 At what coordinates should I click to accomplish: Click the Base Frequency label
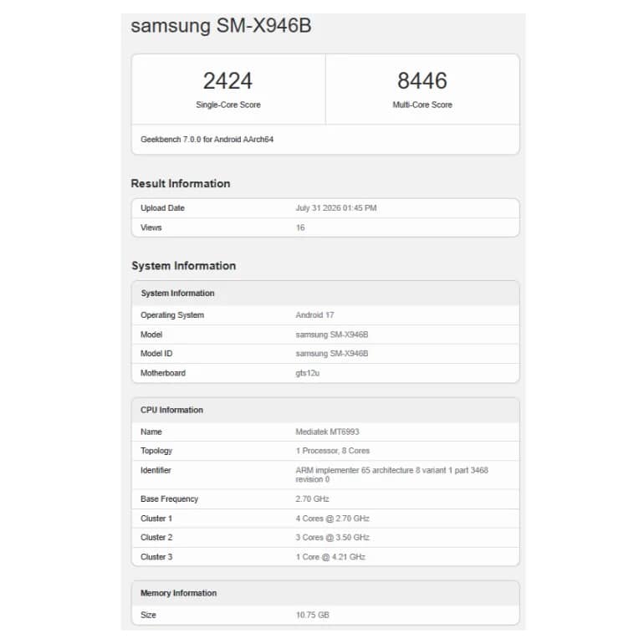(169, 499)
